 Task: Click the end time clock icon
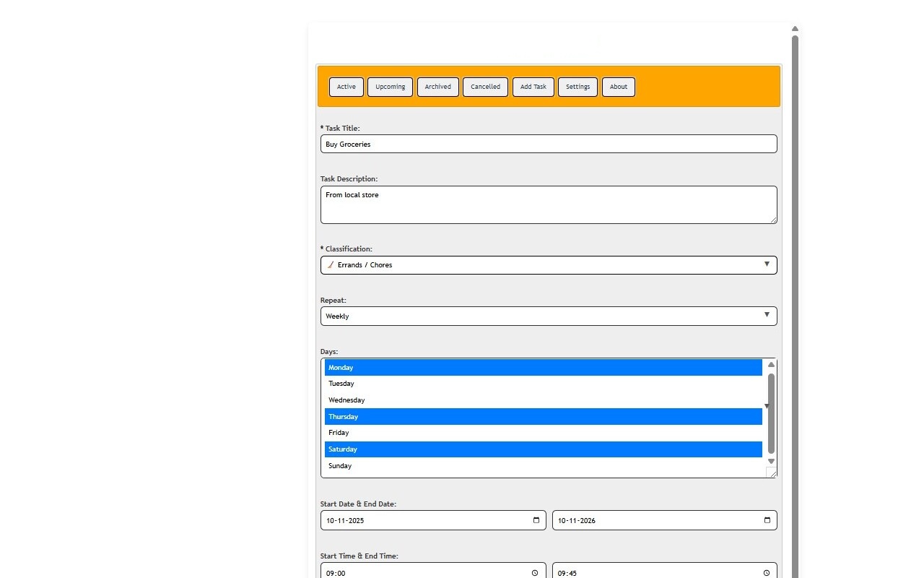pos(767,573)
